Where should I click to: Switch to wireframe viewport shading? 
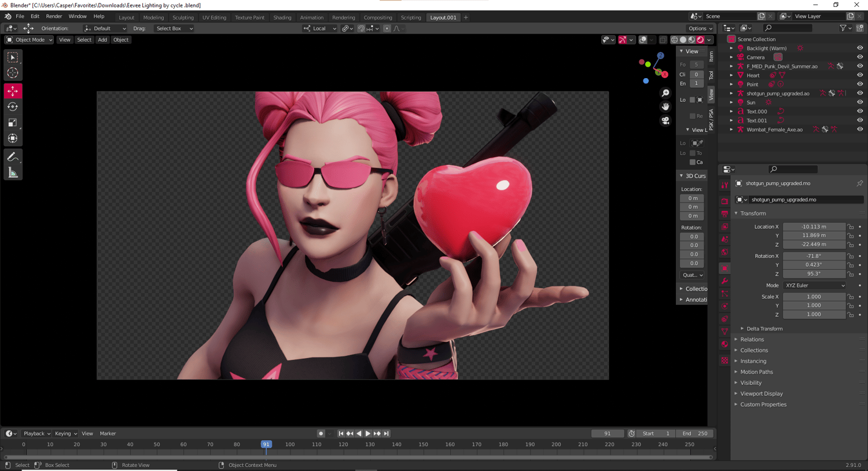click(x=674, y=40)
